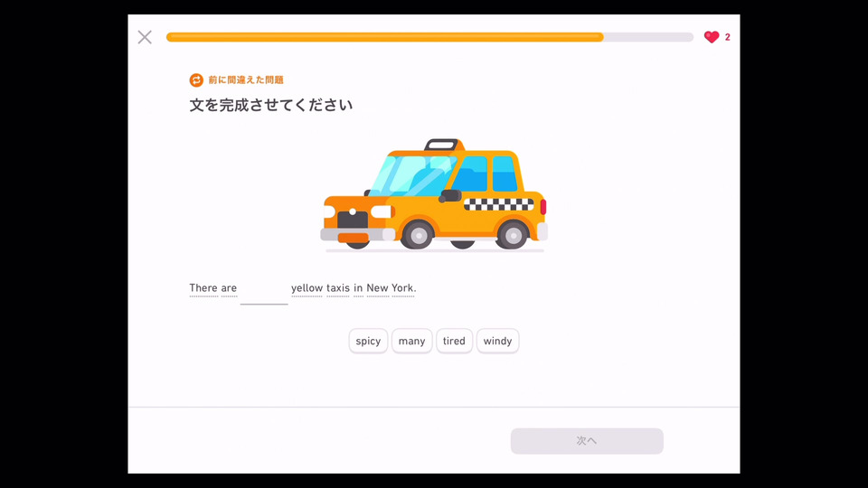Click the orange repeat-mistake icon
The image size is (868, 488).
tap(196, 80)
